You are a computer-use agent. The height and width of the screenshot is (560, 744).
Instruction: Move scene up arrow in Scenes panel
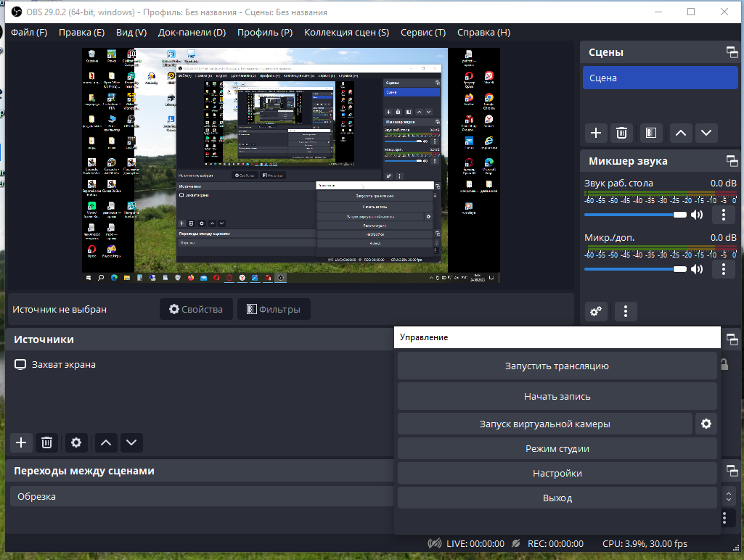(x=680, y=133)
